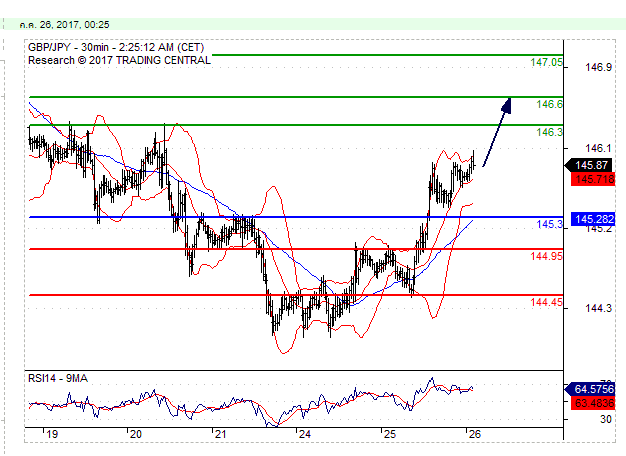Click date 26 on the time axis
This screenshot has width=626, height=456.
click(x=473, y=434)
